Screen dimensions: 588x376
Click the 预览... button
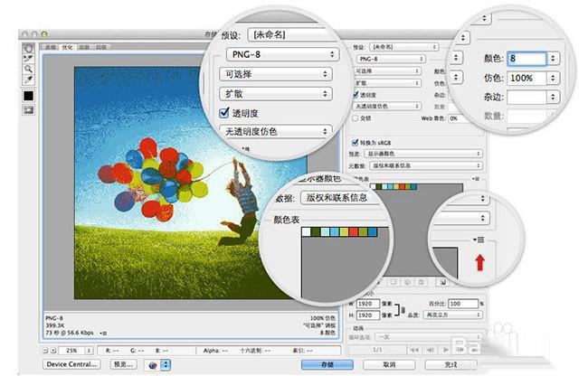(x=123, y=364)
